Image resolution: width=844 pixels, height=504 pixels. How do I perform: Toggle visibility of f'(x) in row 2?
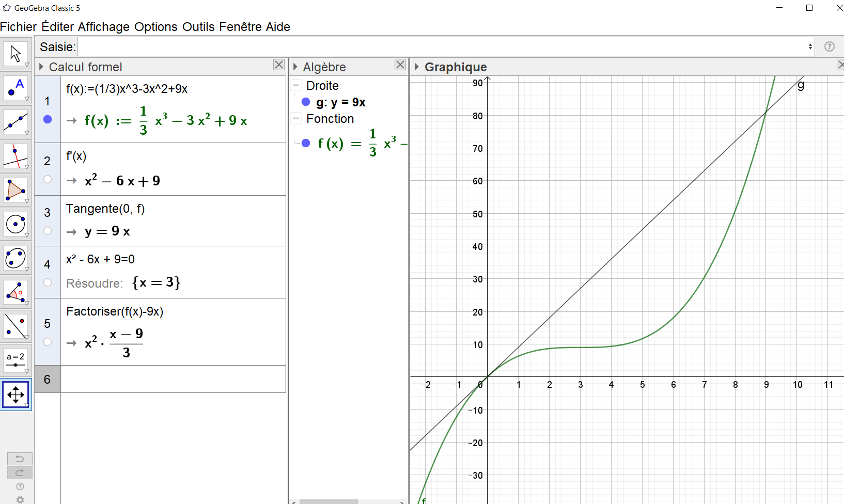pos(48,179)
